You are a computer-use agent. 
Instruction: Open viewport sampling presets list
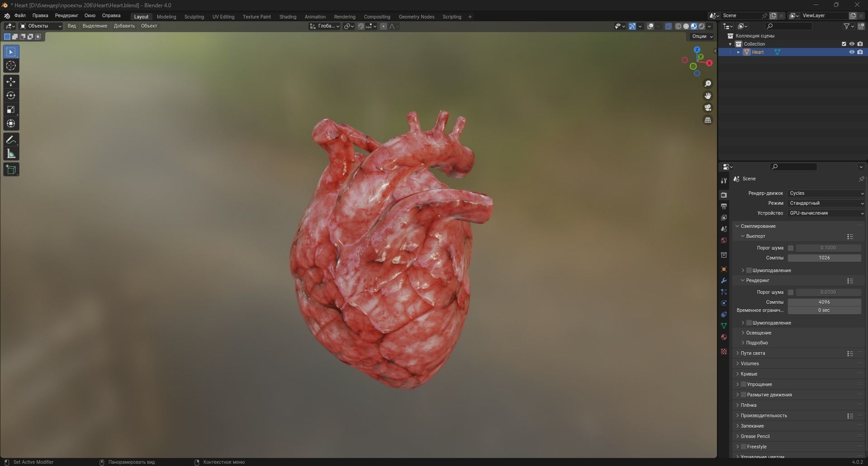850,236
